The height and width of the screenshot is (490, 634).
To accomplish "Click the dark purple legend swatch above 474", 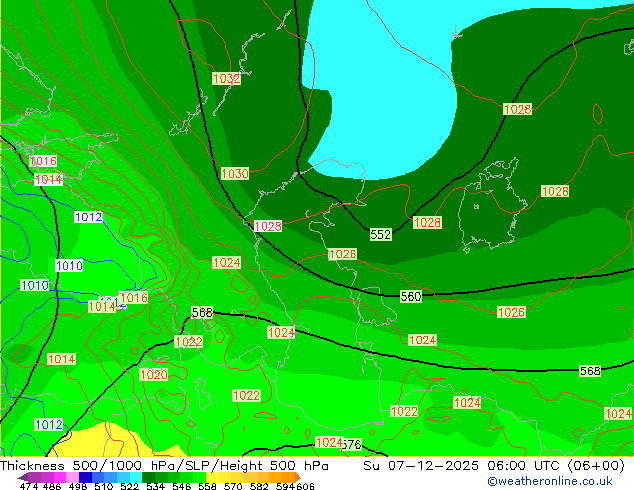I will click(34, 477).
